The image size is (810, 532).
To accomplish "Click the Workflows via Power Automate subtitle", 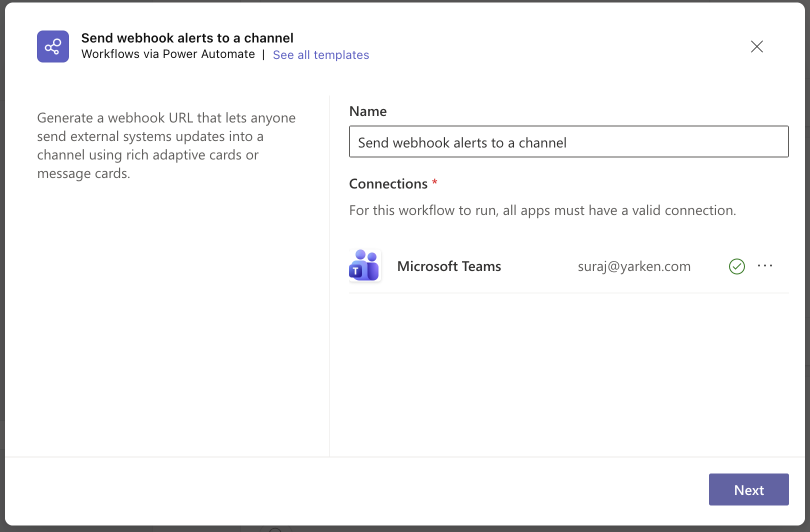I will coord(168,54).
